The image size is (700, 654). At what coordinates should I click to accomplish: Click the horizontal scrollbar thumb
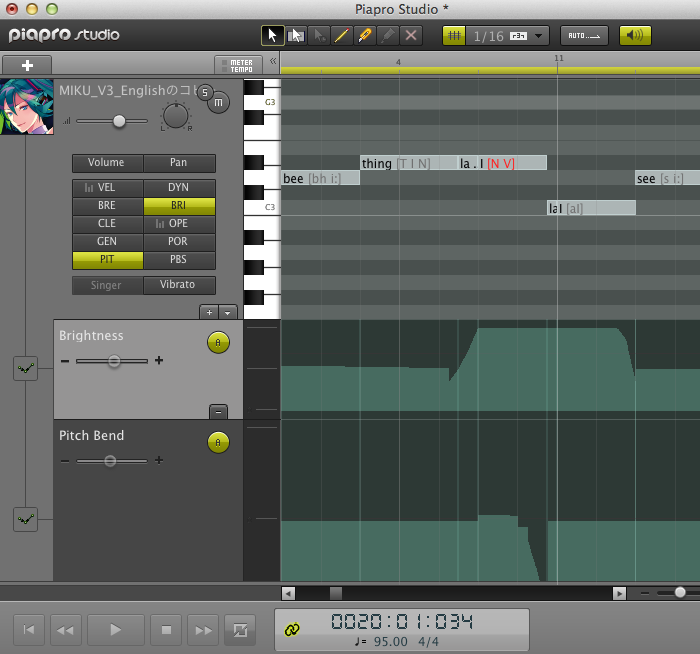(336, 594)
